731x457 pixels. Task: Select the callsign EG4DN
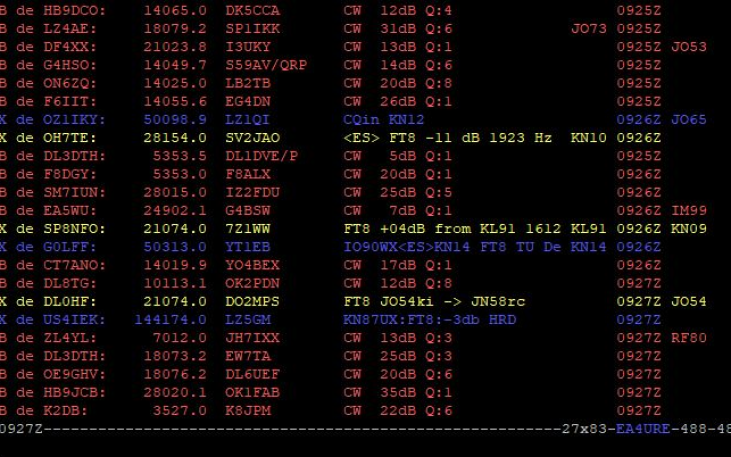[248, 101]
